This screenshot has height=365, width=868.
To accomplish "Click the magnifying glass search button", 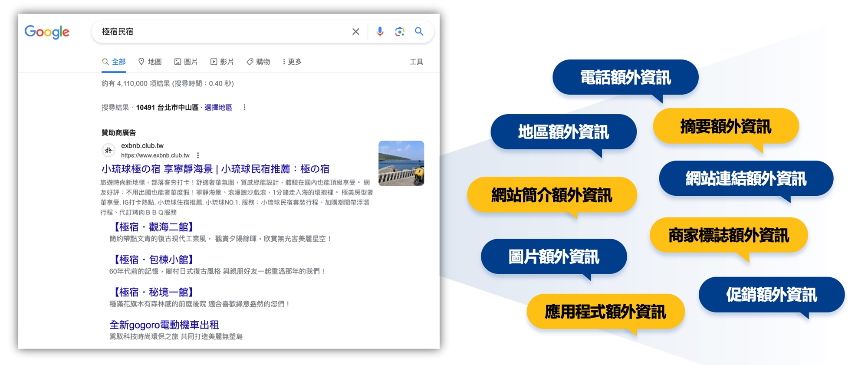I will pyautogui.click(x=419, y=32).
